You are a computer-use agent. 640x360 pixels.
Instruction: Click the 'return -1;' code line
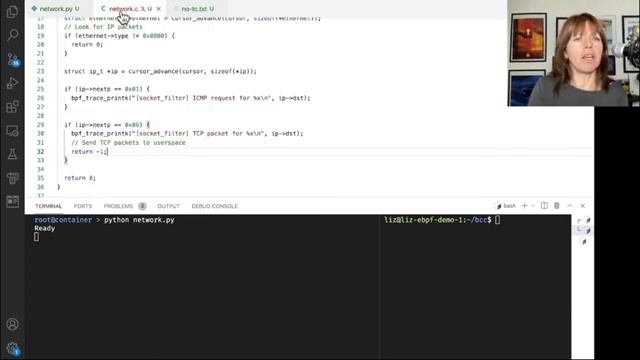pos(89,151)
